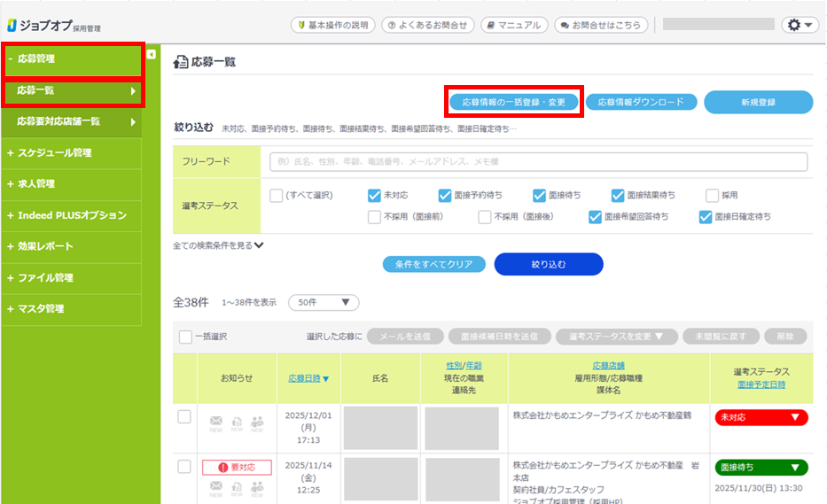The image size is (827, 504).
Task: Click the ジョブオプ logo in header
Action: (x=53, y=25)
